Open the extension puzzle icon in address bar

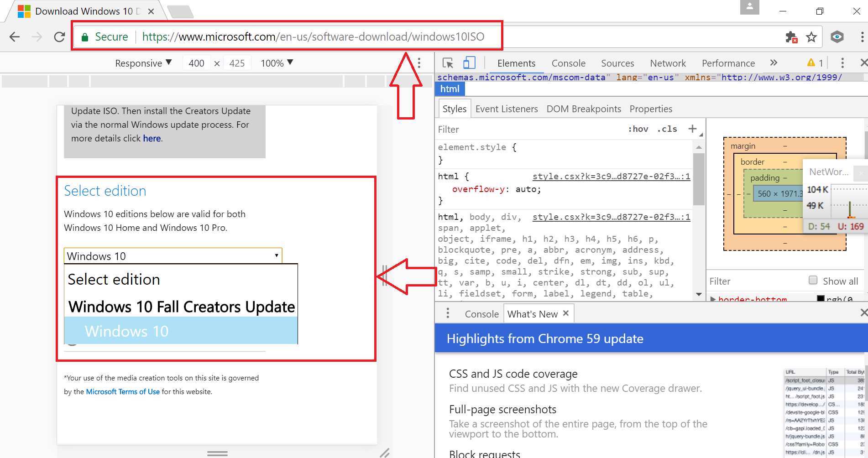click(x=791, y=37)
